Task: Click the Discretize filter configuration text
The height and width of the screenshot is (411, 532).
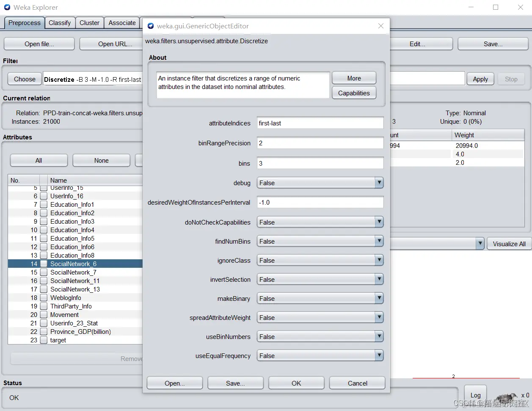Action: pyautogui.click(x=93, y=79)
